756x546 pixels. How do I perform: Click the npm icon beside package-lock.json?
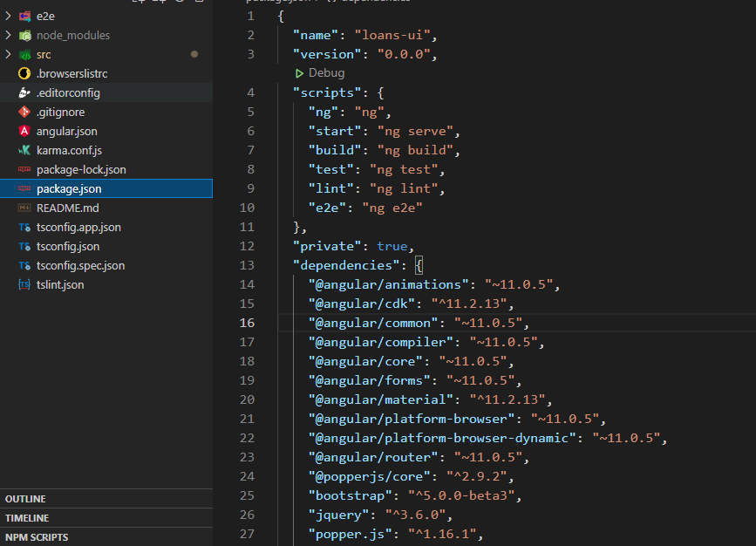24,169
